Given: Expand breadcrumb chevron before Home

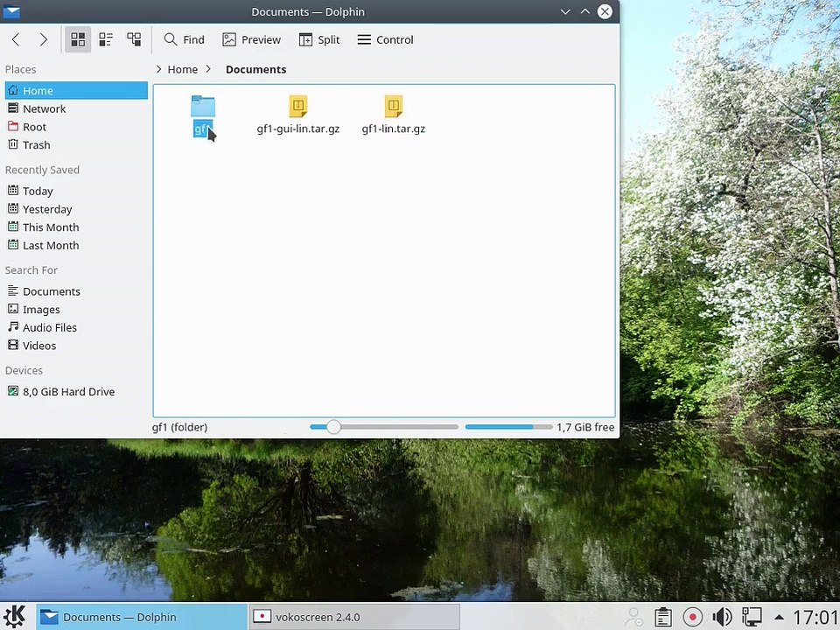Looking at the screenshot, I should pos(158,69).
